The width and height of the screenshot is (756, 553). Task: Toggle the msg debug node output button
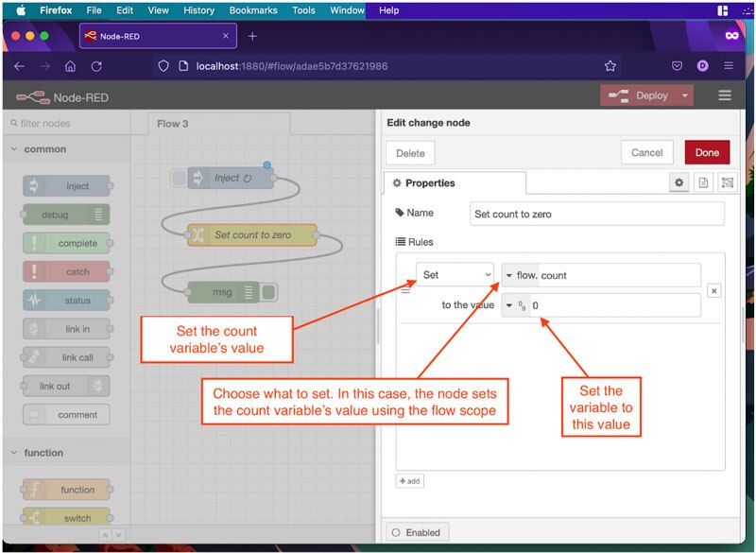click(269, 292)
